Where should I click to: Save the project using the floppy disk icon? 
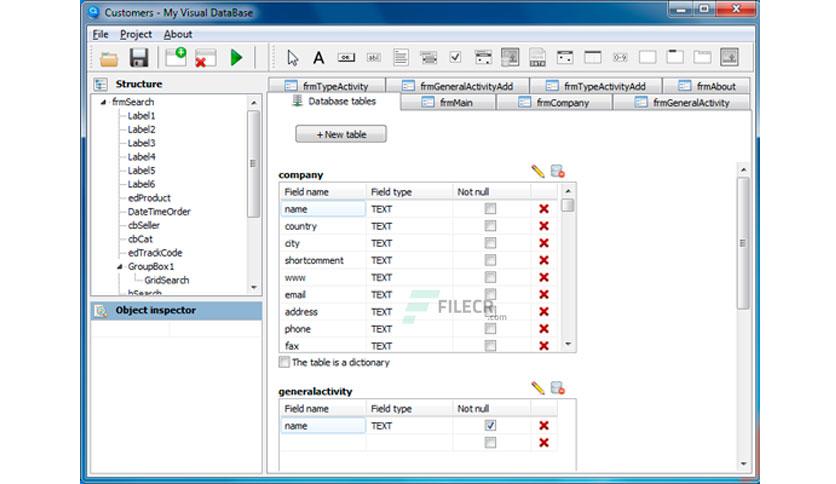[x=139, y=58]
